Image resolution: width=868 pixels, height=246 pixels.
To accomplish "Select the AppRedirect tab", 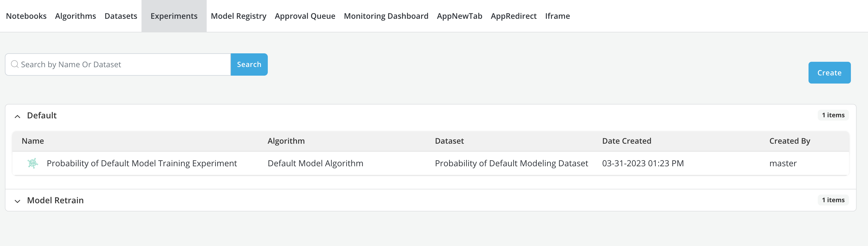I will [513, 16].
